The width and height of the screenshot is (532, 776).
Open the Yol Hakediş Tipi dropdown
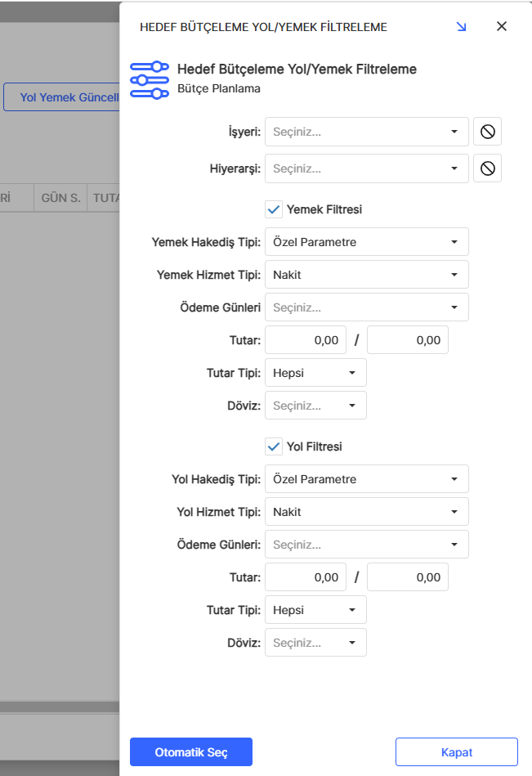click(x=366, y=479)
